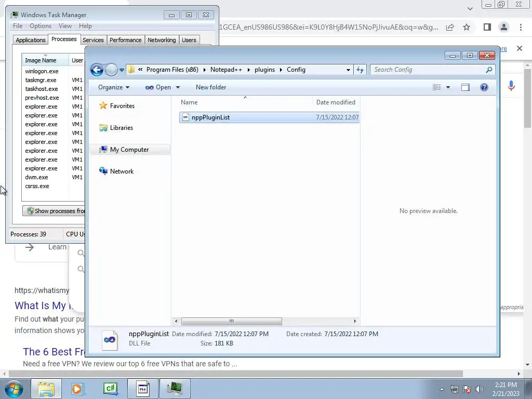Change your view icon in Explorer
Viewport: 532px width, 399px height.
[x=436, y=87]
